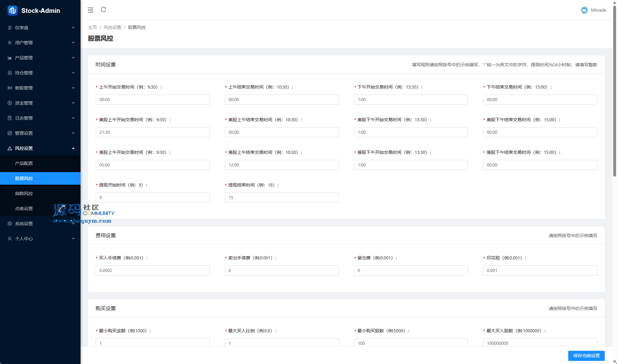Viewport: 617px width, 364px height.
Task: Click the 资金管理 coin icon
Action: pos(10,103)
